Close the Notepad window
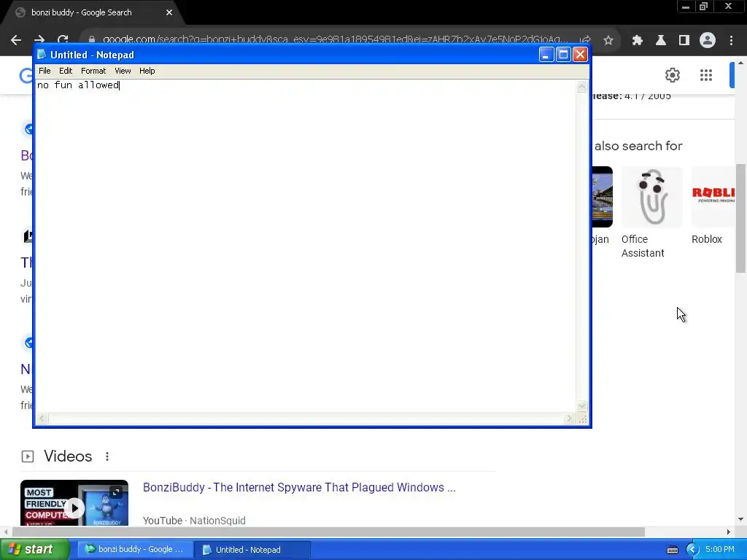The width and height of the screenshot is (747, 560). [580, 55]
